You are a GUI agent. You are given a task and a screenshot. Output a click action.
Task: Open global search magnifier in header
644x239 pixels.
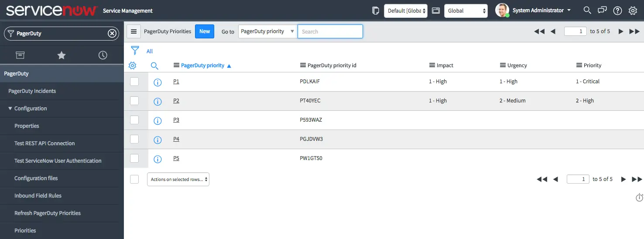tap(587, 10)
